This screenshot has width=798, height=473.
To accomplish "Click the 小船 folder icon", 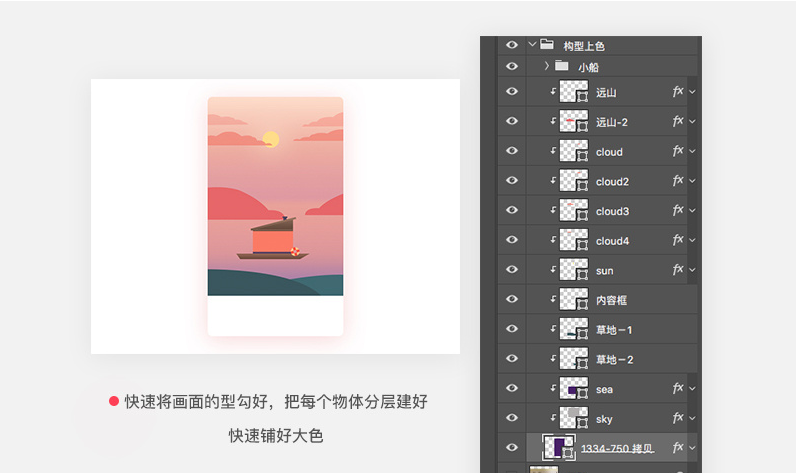I will (x=561, y=66).
